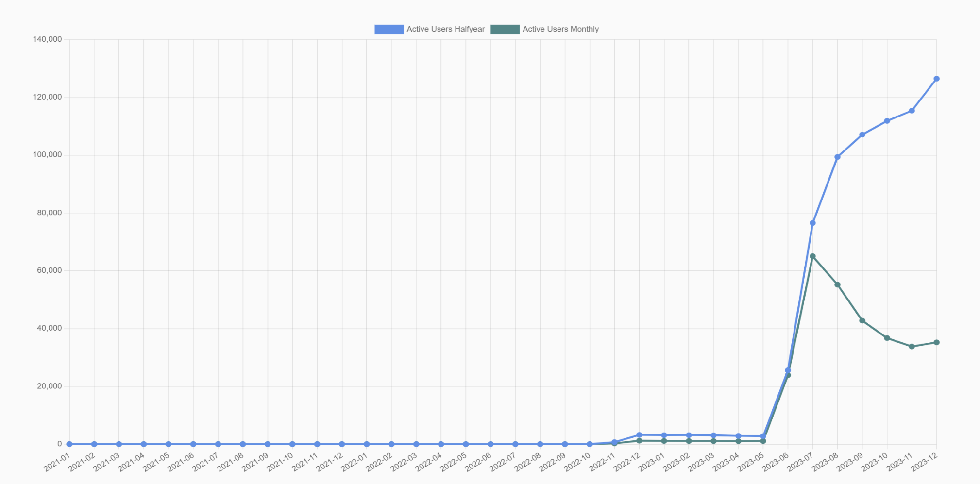Toggle the Active Users Monthly legend label
The width and height of the screenshot is (980, 484).
[x=560, y=29]
